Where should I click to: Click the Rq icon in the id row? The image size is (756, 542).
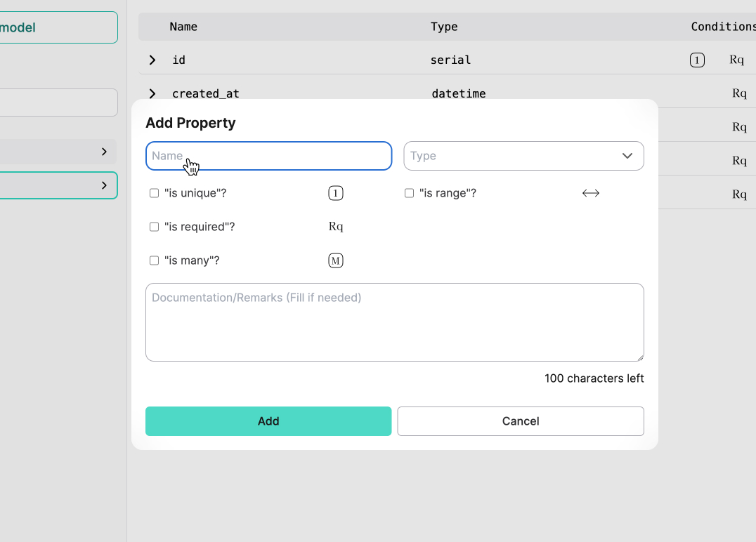pyautogui.click(x=736, y=60)
